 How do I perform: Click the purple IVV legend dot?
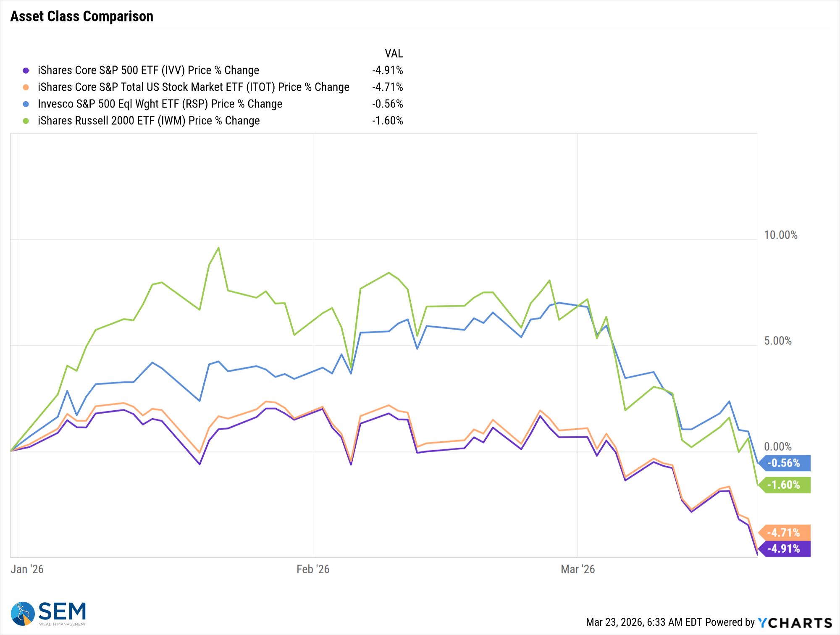(x=26, y=71)
